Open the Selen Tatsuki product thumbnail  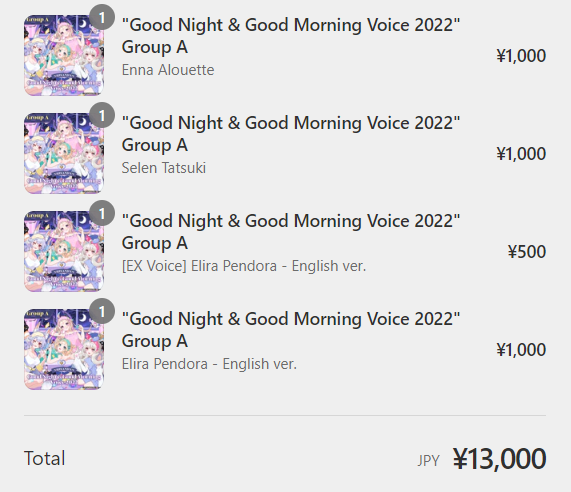(64, 153)
